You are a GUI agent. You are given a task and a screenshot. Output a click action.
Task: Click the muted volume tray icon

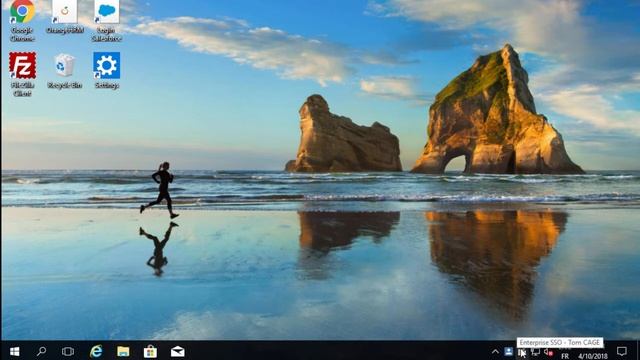549,352
